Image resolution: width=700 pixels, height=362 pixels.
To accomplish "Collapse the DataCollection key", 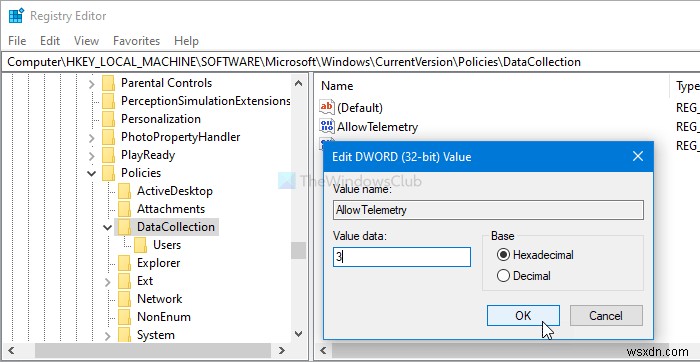I will click(x=108, y=227).
